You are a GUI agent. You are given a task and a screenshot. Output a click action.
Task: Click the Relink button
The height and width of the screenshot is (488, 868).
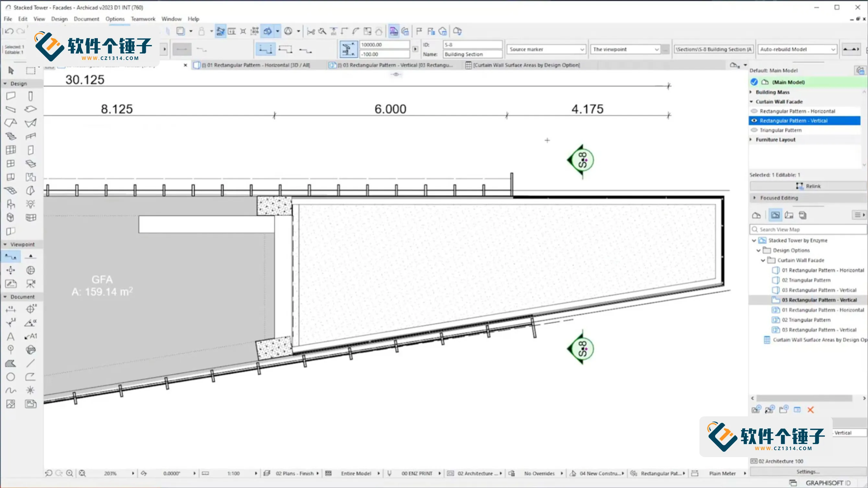(x=808, y=186)
